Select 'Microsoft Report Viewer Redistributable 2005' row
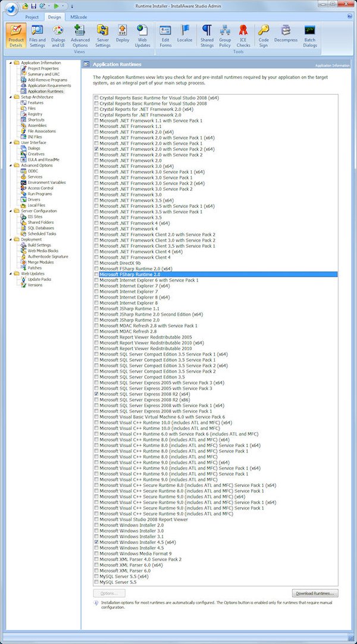The height and width of the screenshot is (644, 357). click(146, 337)
